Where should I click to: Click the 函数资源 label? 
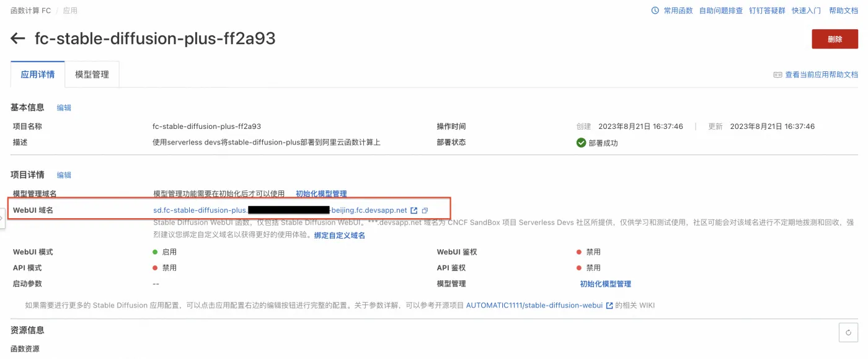click(x=25, y=349)
